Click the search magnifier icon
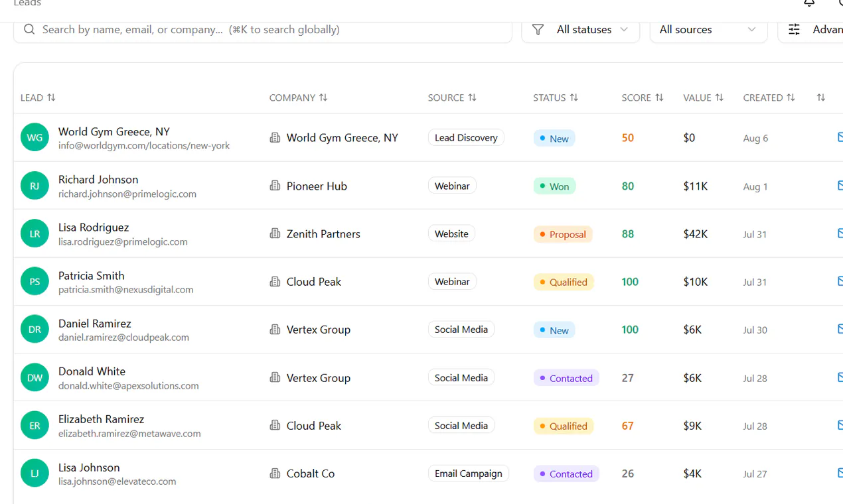 point(29,29)
